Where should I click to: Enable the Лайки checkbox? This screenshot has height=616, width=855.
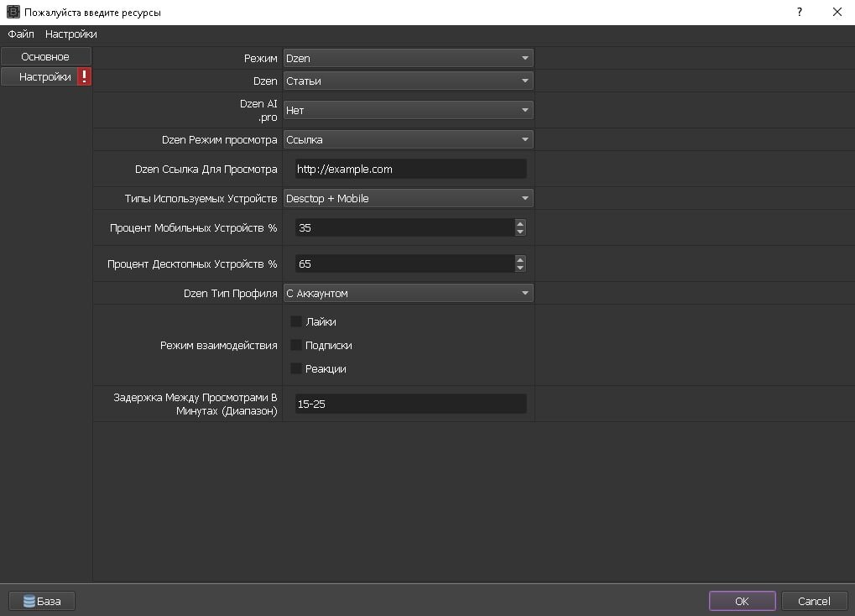tap(296, 321)
